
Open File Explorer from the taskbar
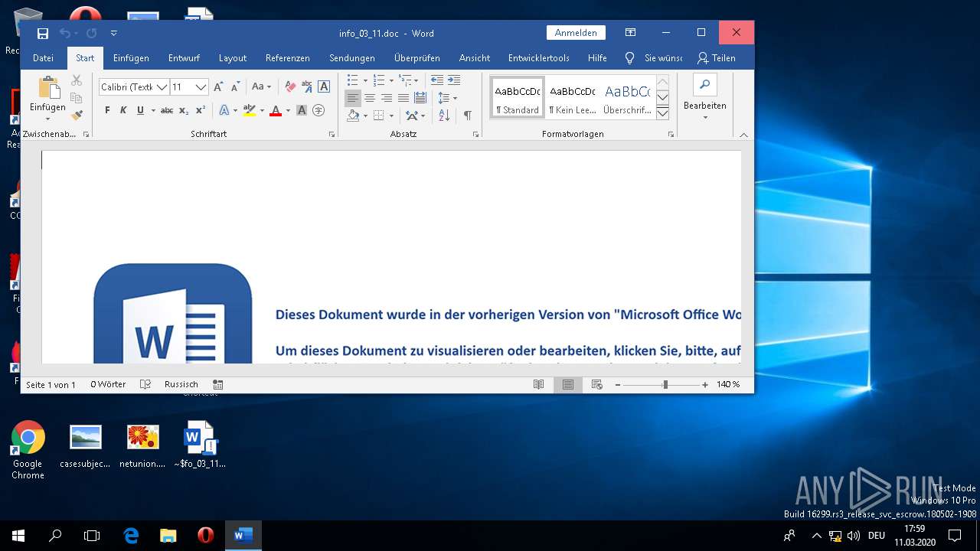pyautogui.click(x=168, y=536)
